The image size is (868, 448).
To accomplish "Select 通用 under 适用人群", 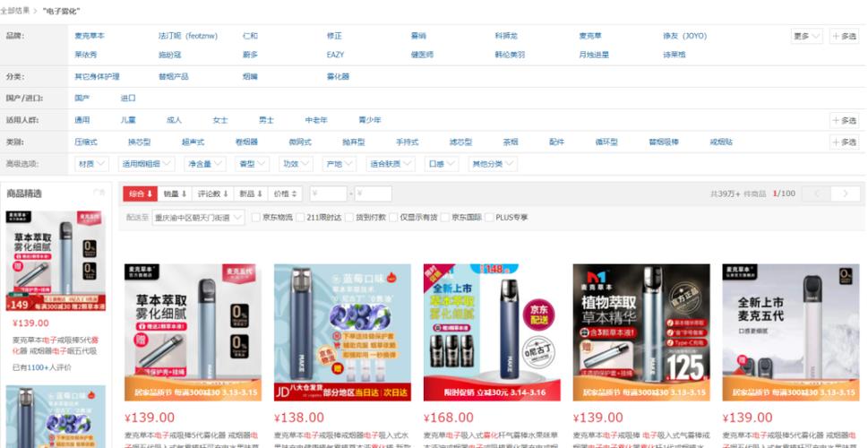I will 82,120.
